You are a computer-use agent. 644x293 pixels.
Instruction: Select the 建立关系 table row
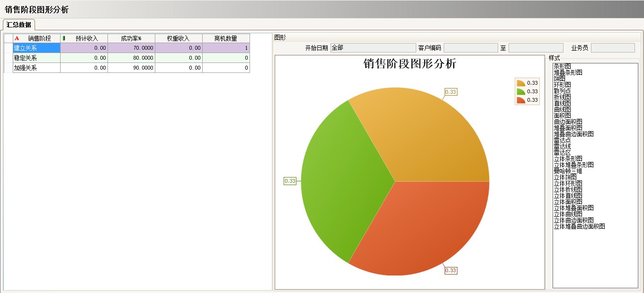pos(36,48)
